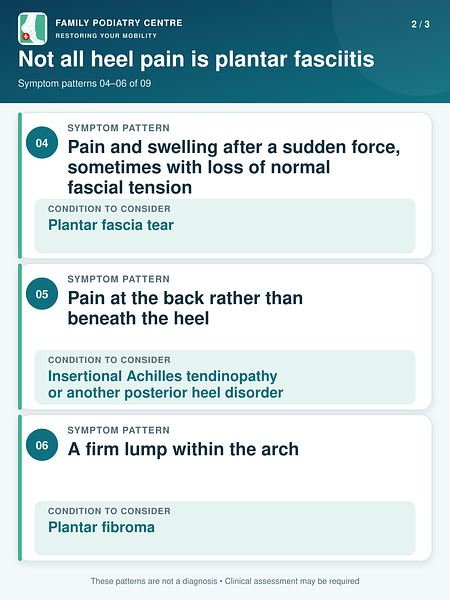The width and height of the screenshot is (450, 600).
Task: Open the Insertional Achilles tendinopathy condition box
Action: click(225, 377)
